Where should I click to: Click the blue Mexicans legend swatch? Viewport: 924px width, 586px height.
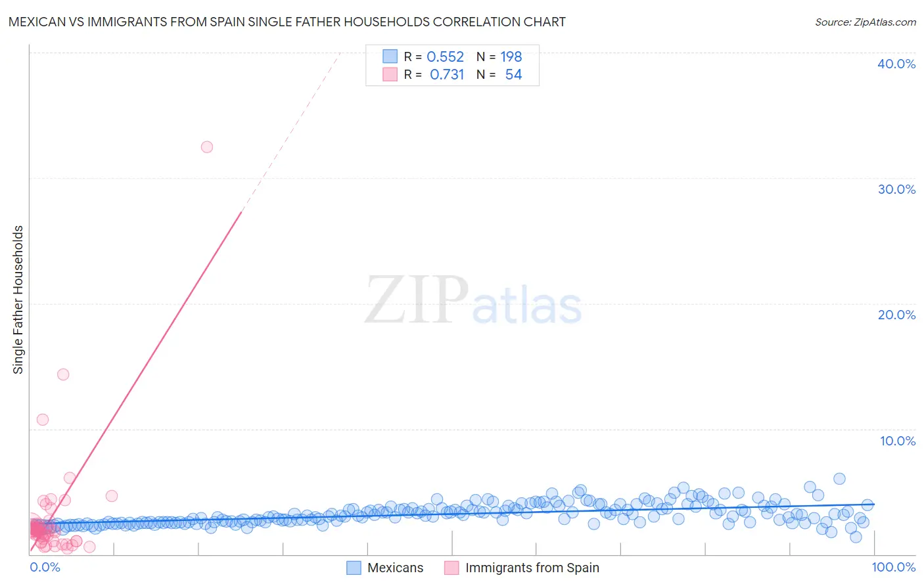pyautogui.click(x=354, y=568)
